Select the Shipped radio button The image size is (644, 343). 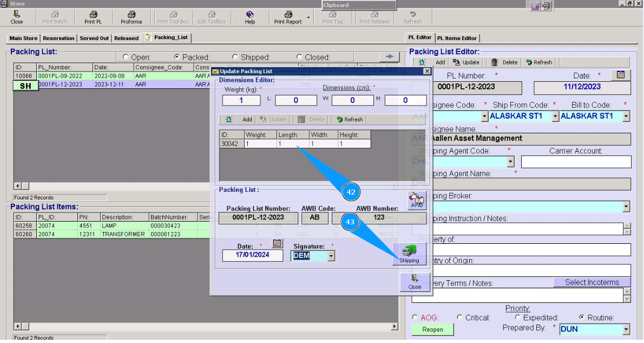(235, 57)
